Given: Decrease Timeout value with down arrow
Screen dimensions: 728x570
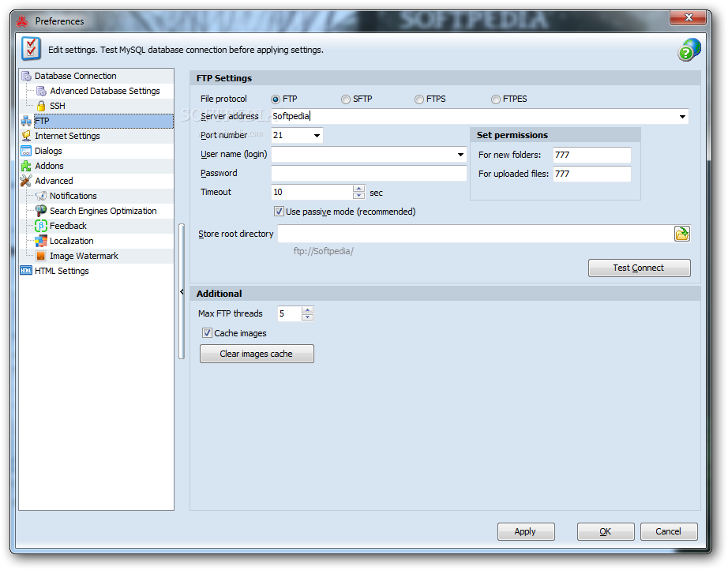Looking at the screenshot, I should pos(358,196).
